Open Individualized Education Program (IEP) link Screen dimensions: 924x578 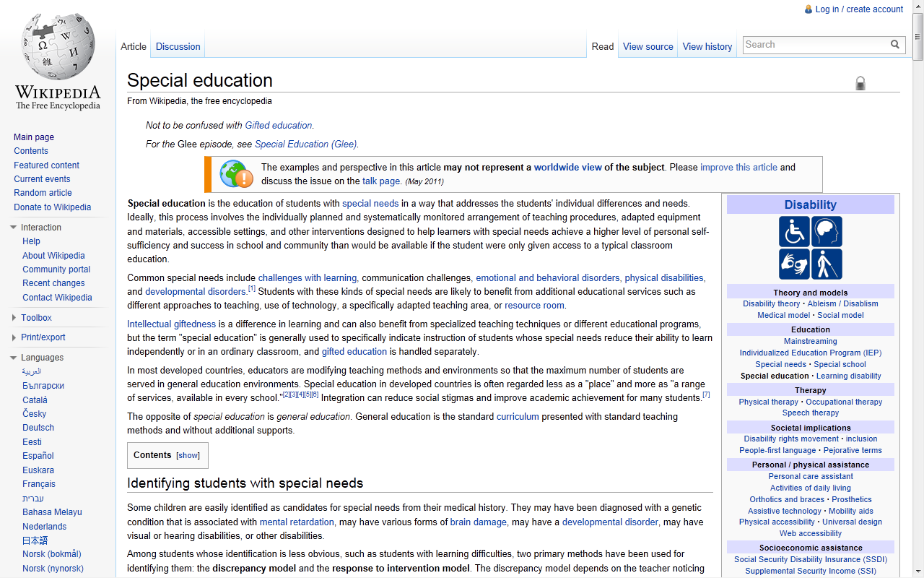click(810, 353)
